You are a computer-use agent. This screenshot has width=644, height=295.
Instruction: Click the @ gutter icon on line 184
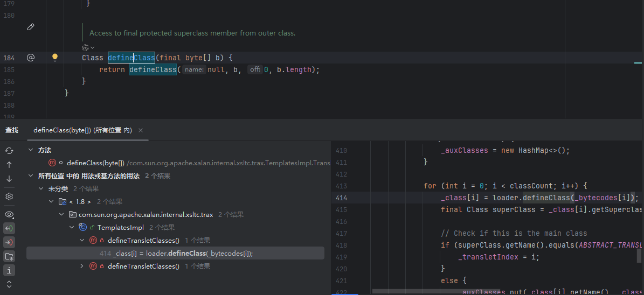(31, 58)
